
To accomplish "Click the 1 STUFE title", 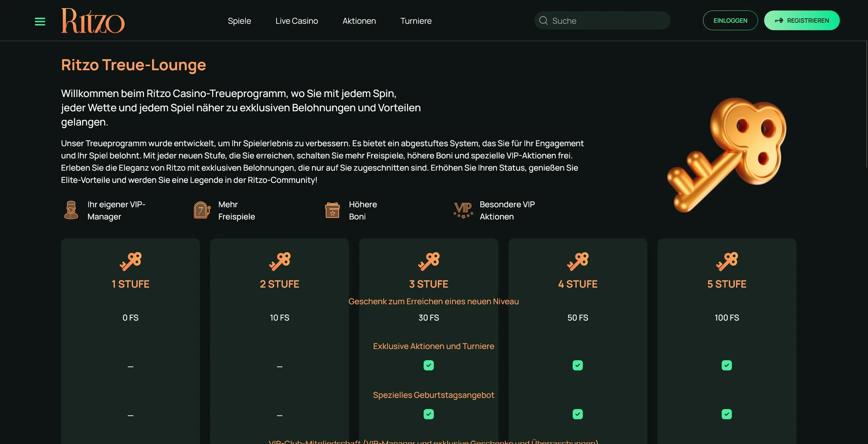I will click(131, 284).
